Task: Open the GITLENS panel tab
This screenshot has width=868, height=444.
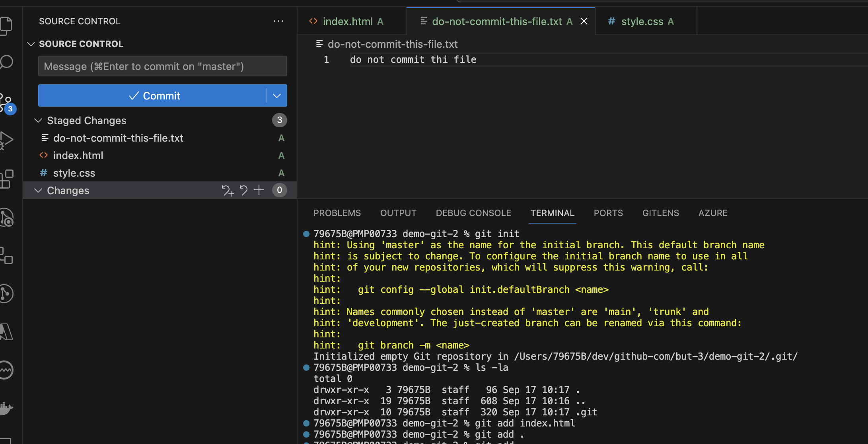Action: (661, 213)
